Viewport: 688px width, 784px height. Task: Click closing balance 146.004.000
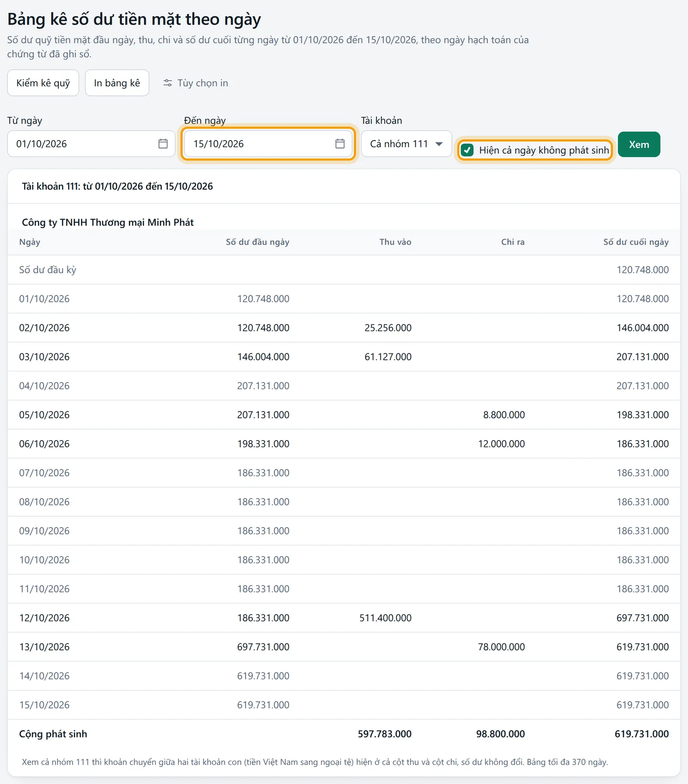coord(642,328)
